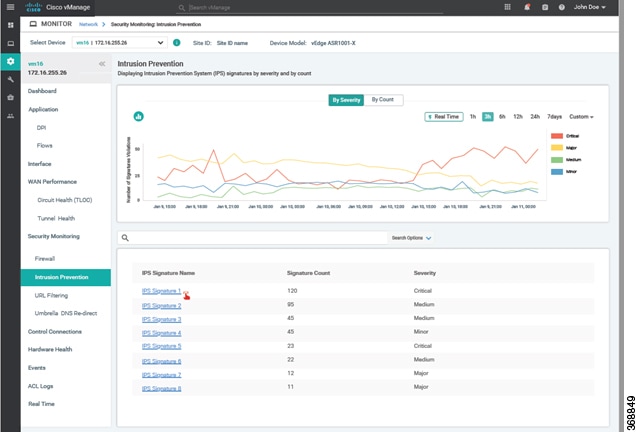Viewport: 636px width, 432px height.
Task: Click the Cisco logo in the header
Action: coord(33,7)
